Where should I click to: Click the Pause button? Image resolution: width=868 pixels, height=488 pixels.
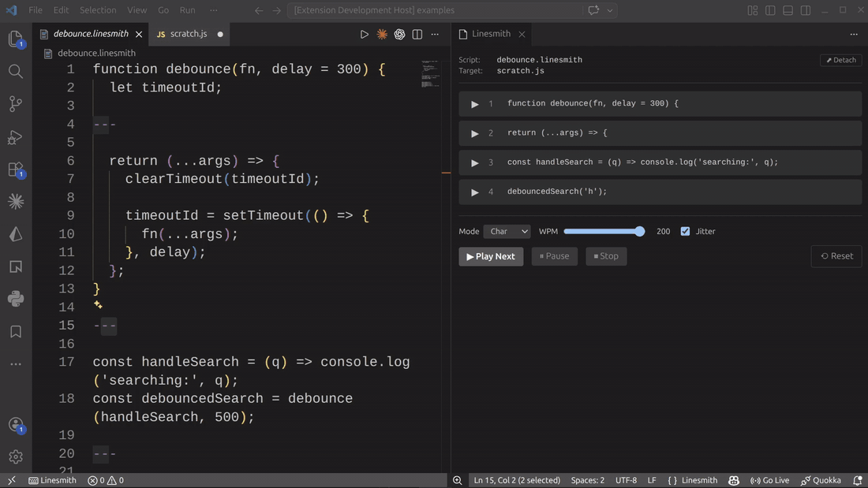pos(554,256)
